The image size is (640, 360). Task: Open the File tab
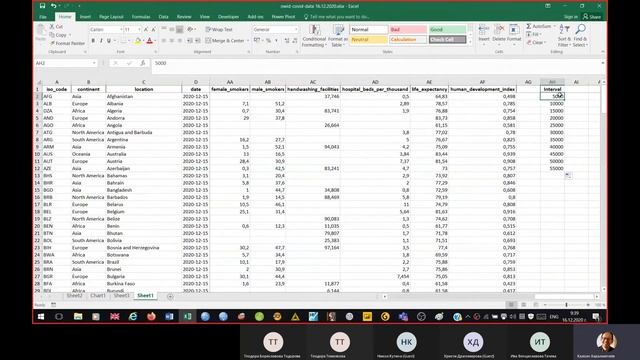(43, 17)
